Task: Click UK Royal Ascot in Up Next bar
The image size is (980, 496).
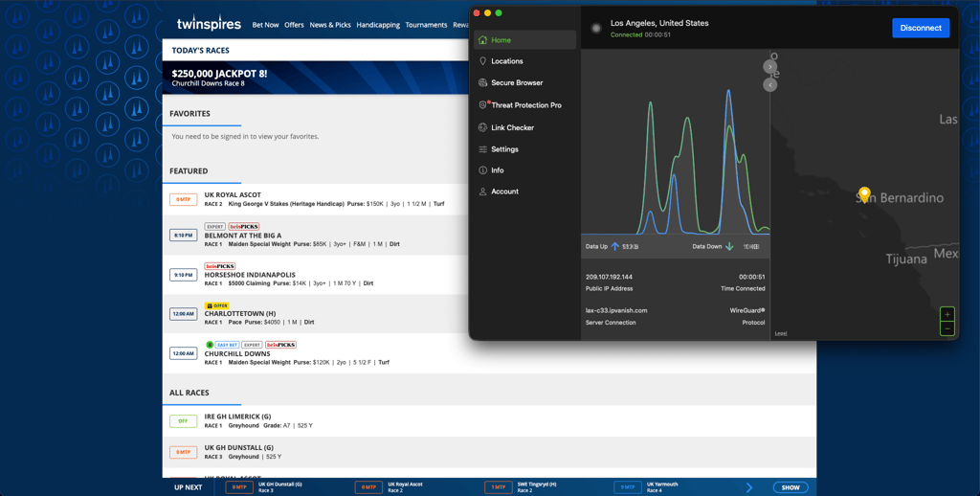Action: point(405,487)
